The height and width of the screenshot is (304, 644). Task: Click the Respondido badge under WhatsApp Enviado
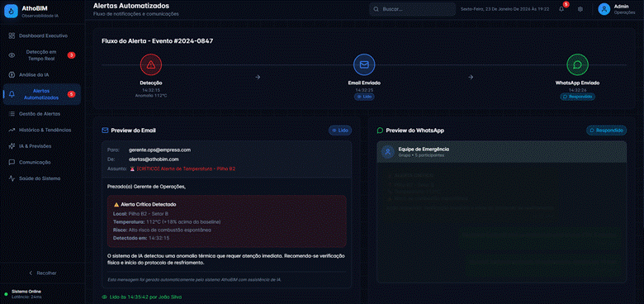coord(577,97)
